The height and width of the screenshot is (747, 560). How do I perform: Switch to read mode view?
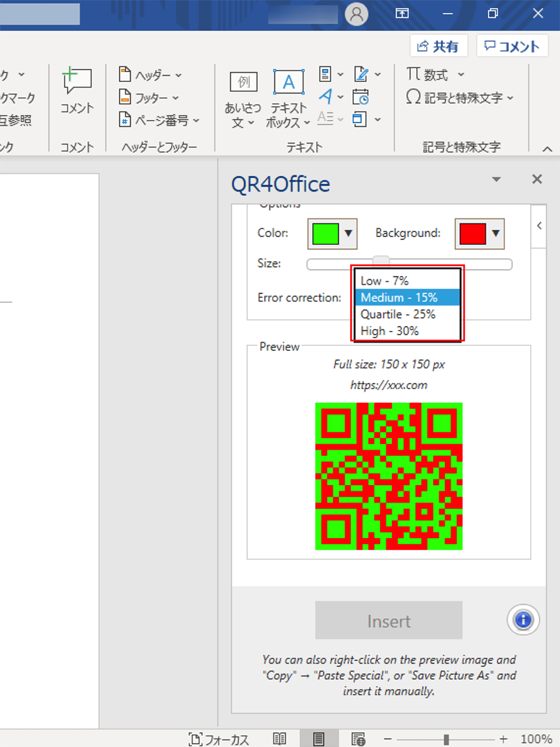280,739
